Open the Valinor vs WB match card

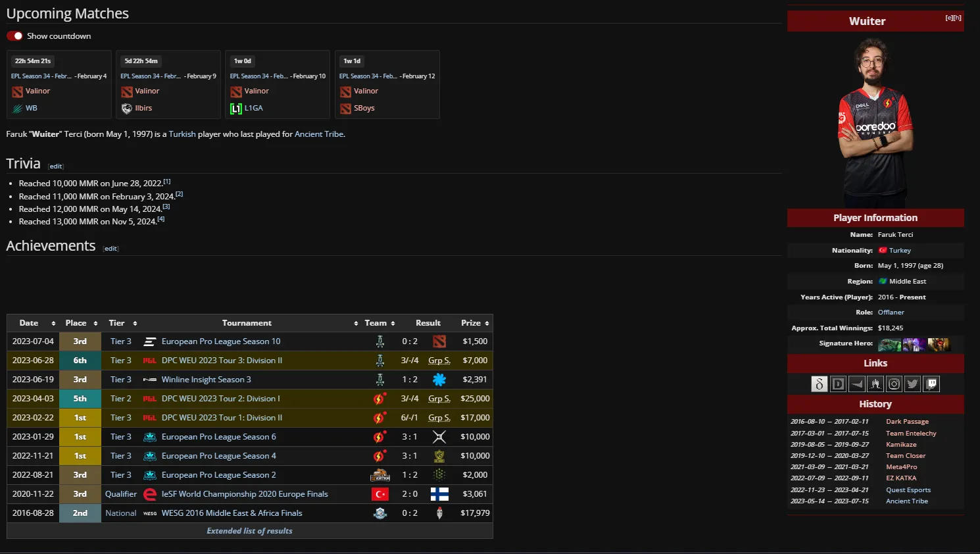[x=59, y=84]
